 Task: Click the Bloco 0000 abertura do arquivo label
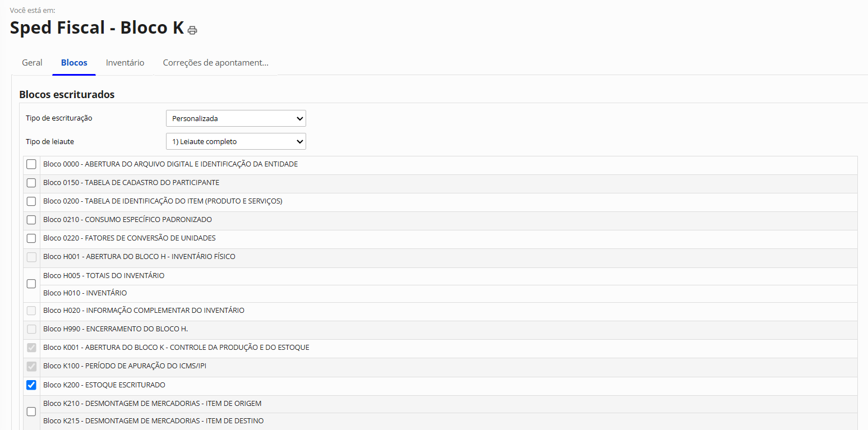[x=170, y=164]
